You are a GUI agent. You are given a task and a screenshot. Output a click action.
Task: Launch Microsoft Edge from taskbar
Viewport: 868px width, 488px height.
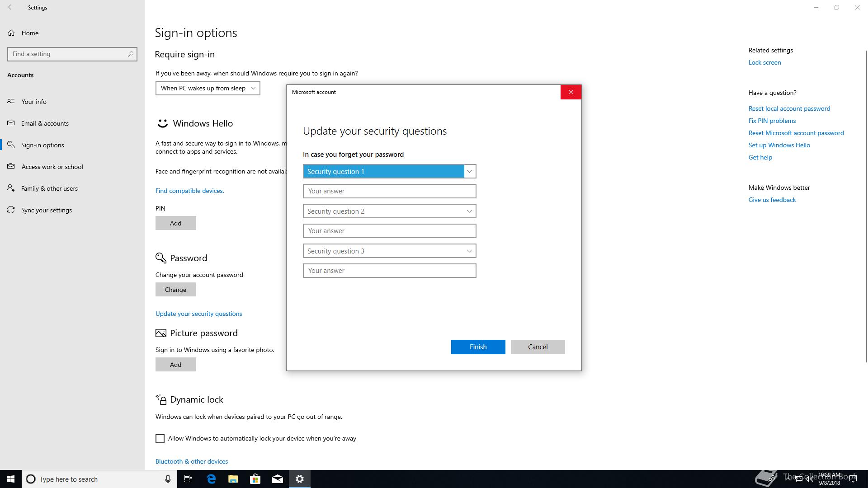(211, 479)
